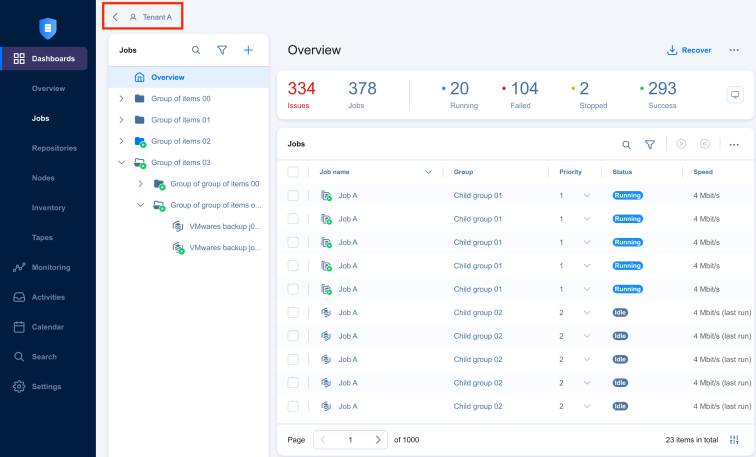The width and height of the screenshot is (756, 457).
Task: Go to Monitoring in the sidebar
Action: [x=50, y=267]
